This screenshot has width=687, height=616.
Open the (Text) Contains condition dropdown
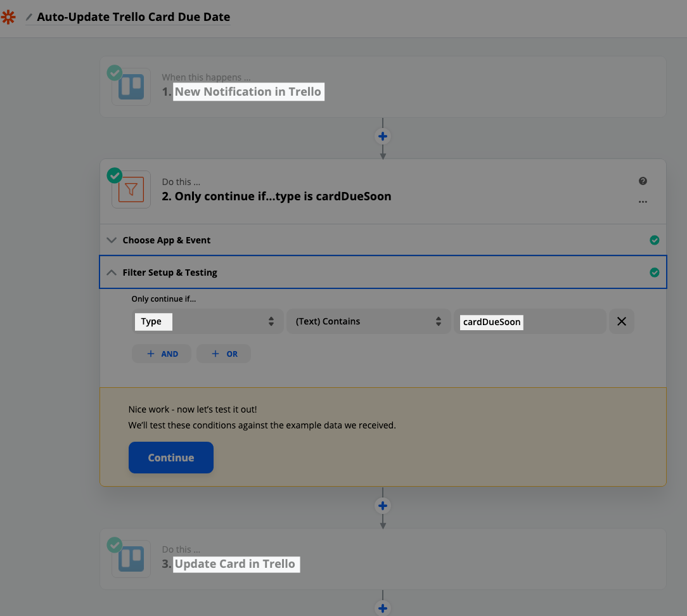click(x=368, y=321)
